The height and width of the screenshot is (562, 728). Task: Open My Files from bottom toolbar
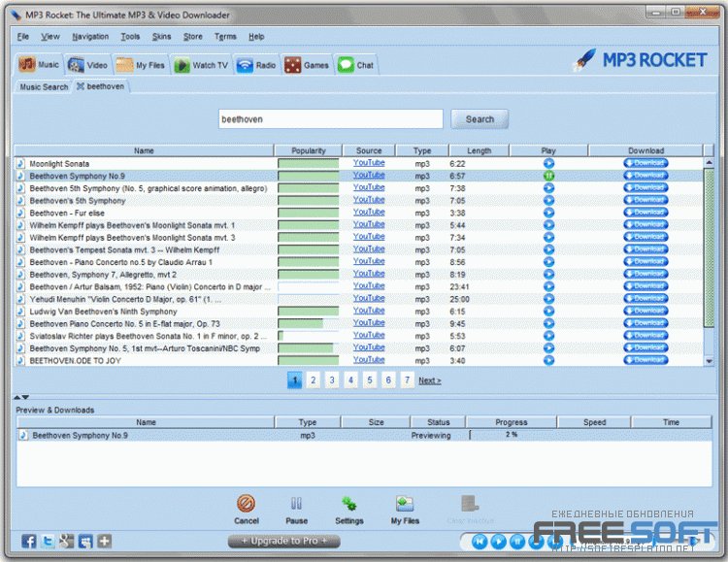405,510
